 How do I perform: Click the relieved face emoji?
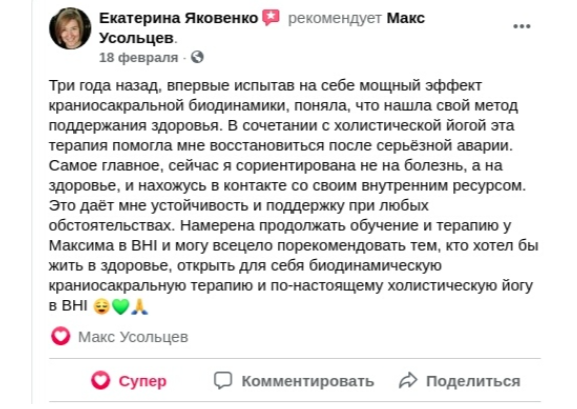[102, 306]
